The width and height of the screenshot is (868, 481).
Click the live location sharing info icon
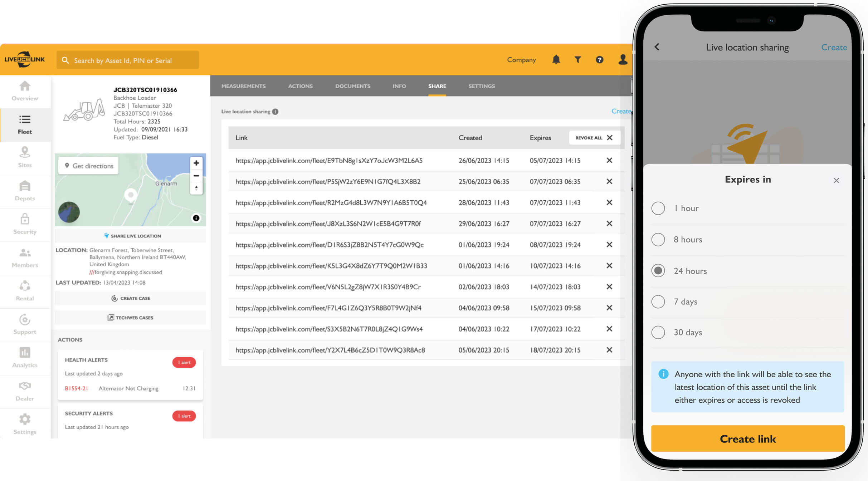275,112
